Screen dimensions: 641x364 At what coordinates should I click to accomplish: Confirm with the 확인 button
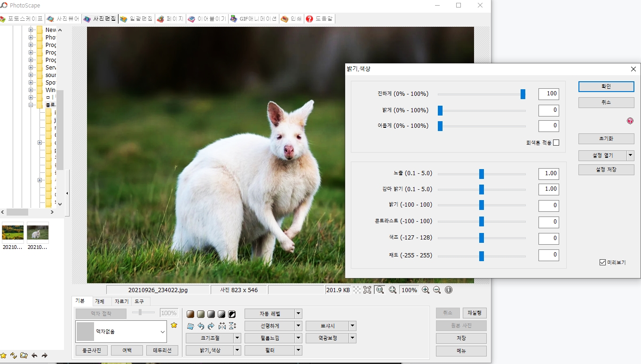[606, 86]
